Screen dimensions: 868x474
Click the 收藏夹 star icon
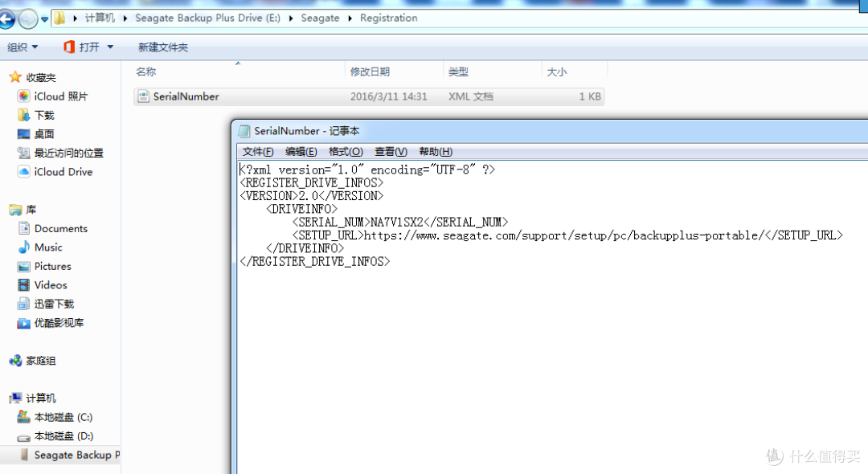point(15,77)
